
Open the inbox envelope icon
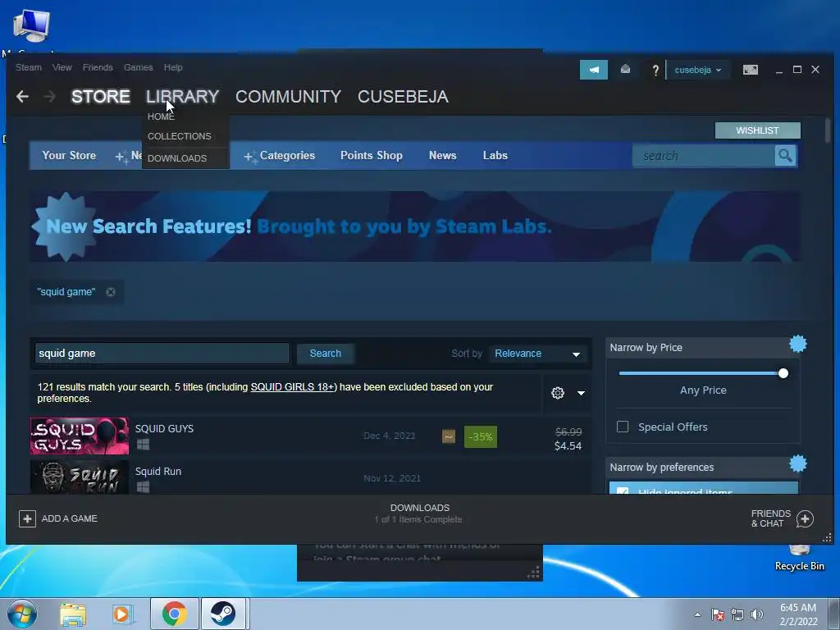coord(625,70)
